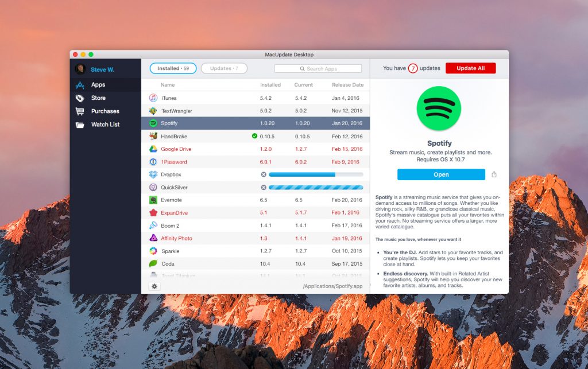Click the Sparkle app icon
The height and width of the screenshot is (369, 588).
pyautogui.click(x=153, y=251)
